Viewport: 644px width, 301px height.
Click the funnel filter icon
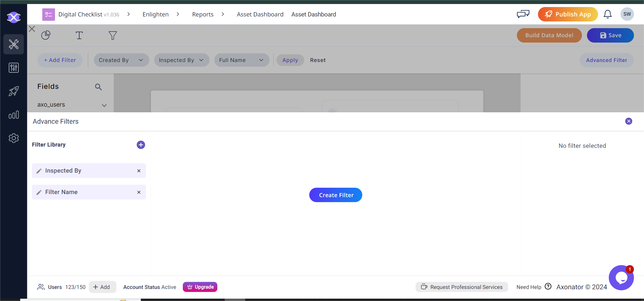pos(113,35)
